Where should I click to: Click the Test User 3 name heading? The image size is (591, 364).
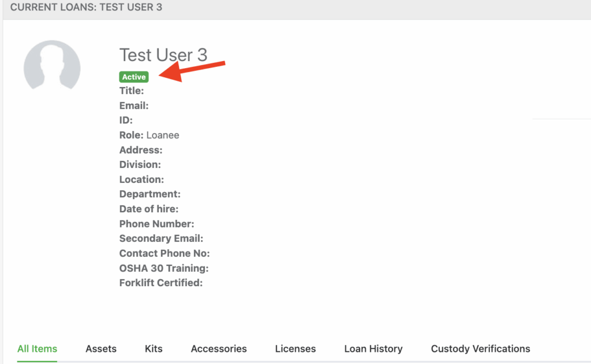pos(163,55)
